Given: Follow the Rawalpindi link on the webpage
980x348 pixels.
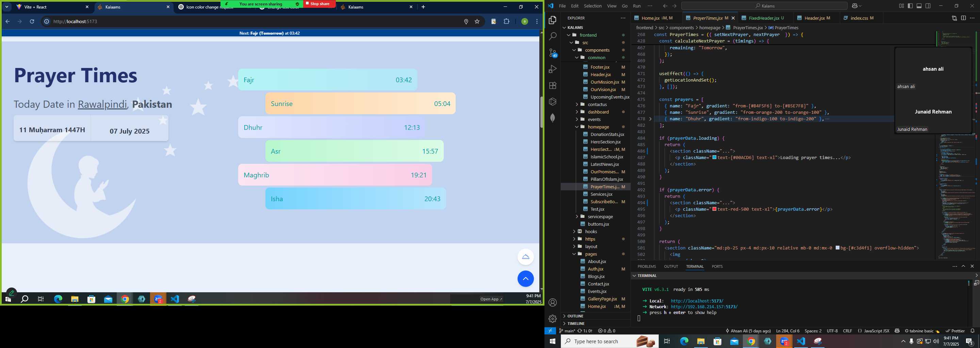Looking at the screenshot, I should click(x=102, y=104).
